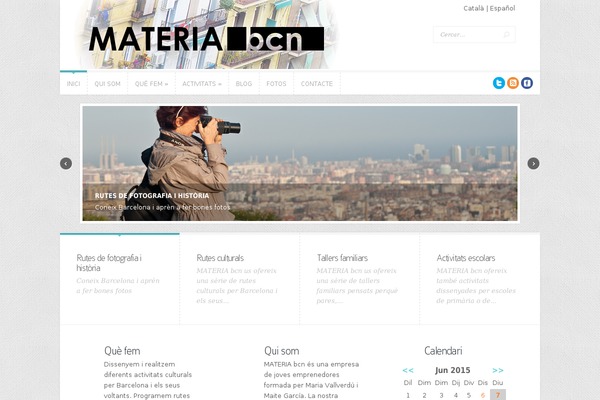Show previous month in Calendari
Screen dimensions: 600x400
coord(408,370)
